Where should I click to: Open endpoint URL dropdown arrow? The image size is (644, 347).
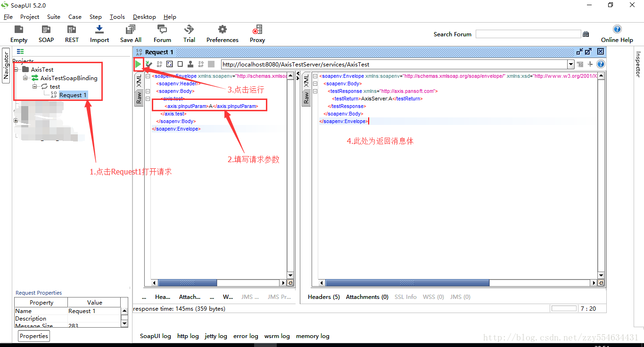point(571,64)
